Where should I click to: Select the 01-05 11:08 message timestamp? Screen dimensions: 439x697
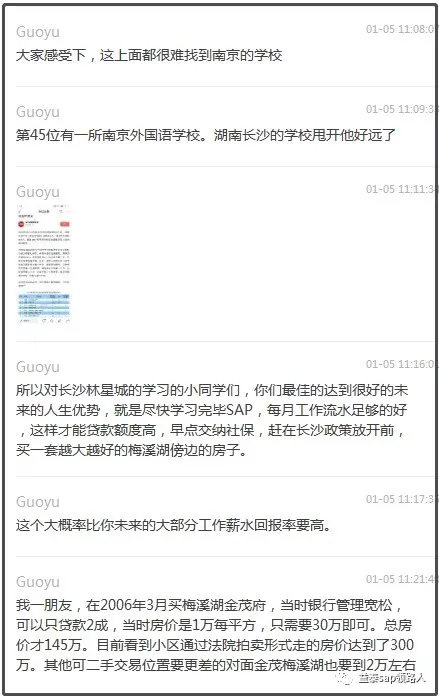pyautogui.click(x=400, y=29)
